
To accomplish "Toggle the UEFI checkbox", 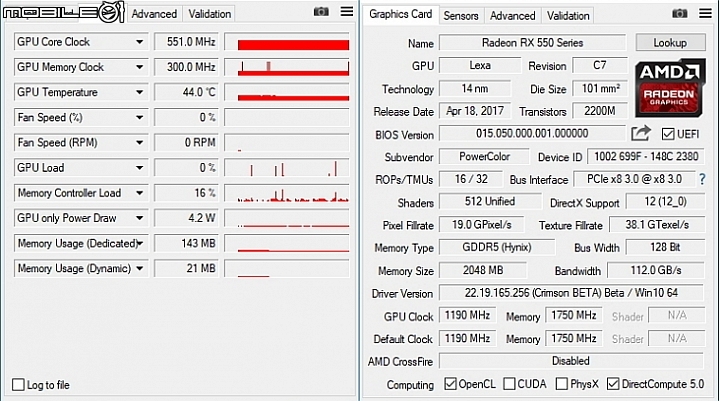I will pyautogui.click(x=668, y=134).
